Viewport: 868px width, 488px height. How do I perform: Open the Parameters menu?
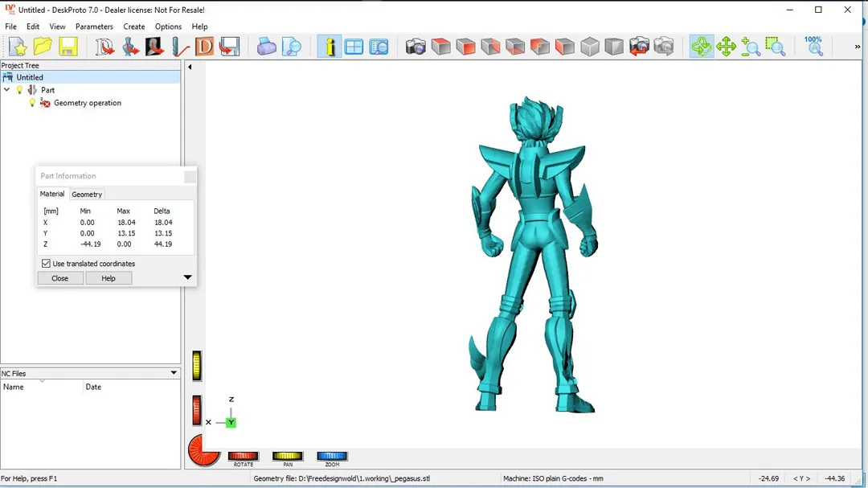point(94,27)
